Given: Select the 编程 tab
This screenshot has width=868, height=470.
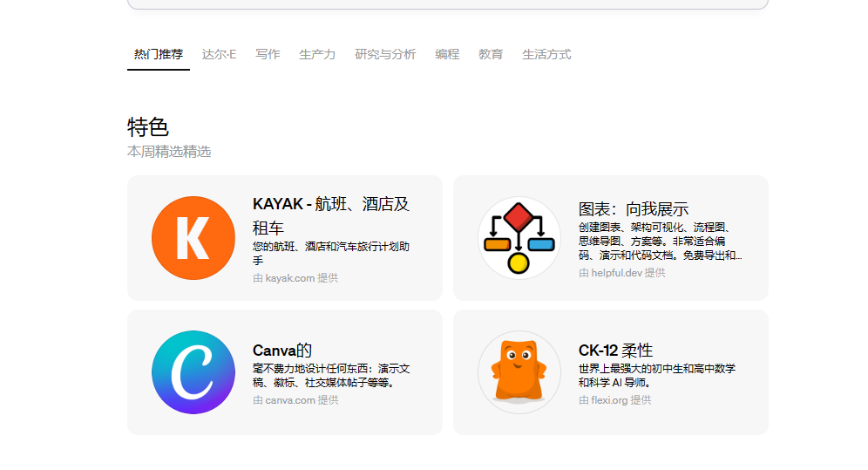Looking at the screenshot, I should point(447,54).
